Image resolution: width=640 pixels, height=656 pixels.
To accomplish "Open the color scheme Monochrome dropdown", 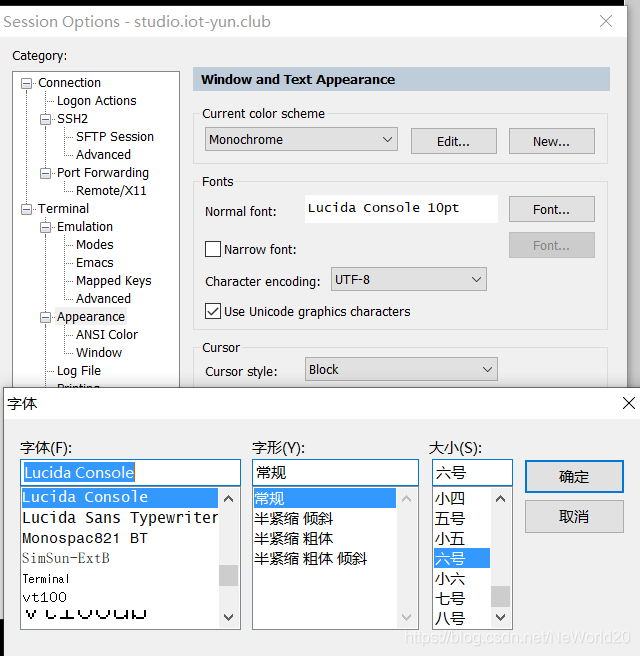I will [x=301, y=139].
